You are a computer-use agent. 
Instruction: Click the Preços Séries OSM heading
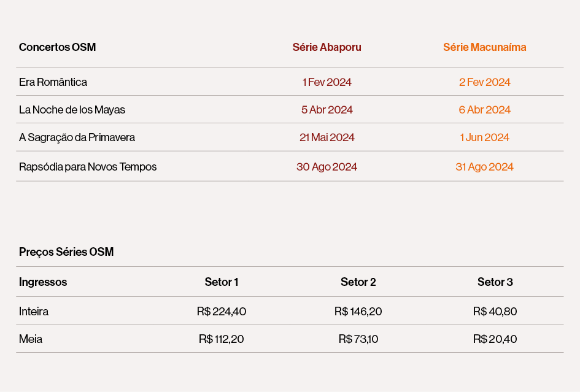click(66, 252)
